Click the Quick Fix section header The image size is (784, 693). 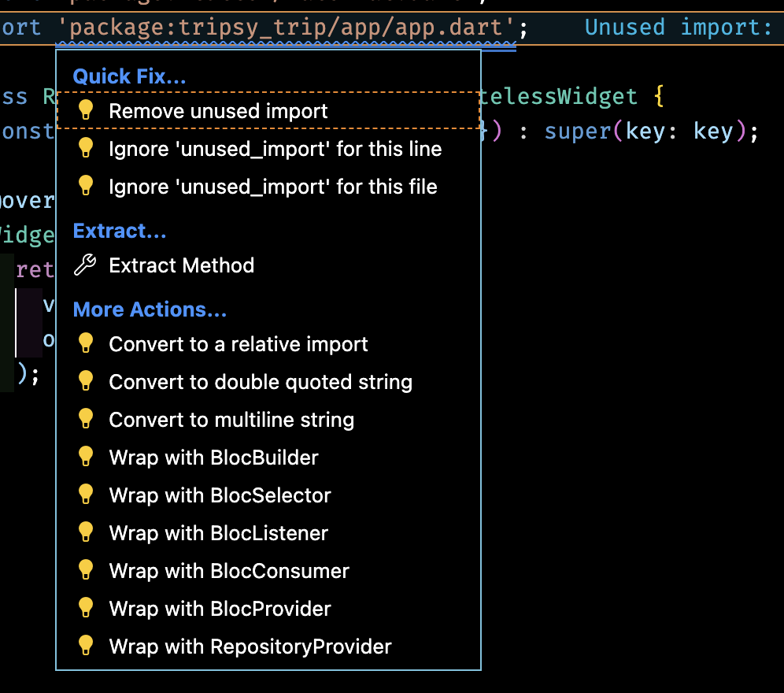[128, 76]
